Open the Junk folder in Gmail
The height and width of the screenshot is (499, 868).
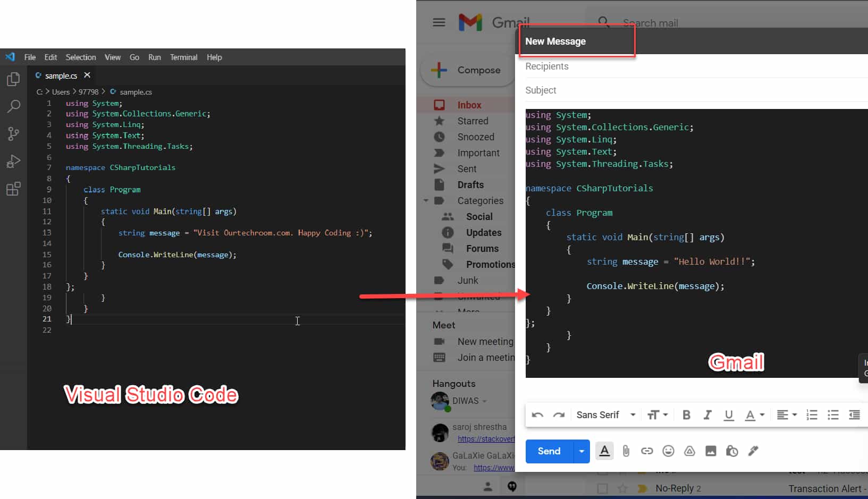[x=468, y=281]
